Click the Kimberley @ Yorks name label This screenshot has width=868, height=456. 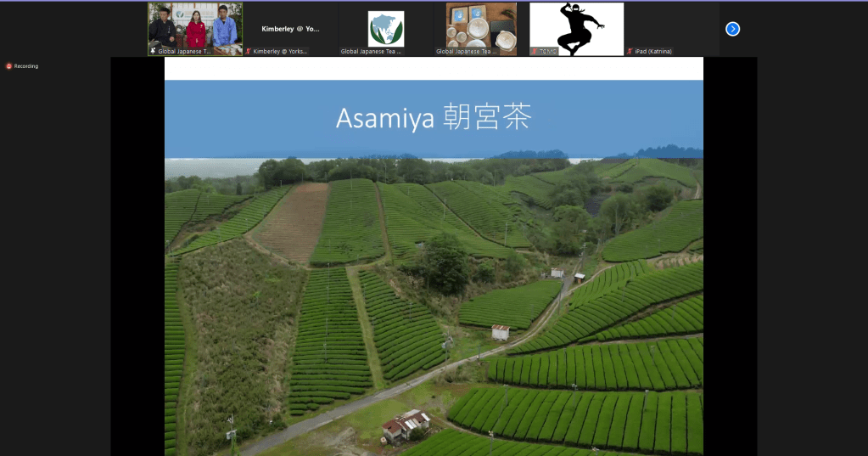[281, 51]
